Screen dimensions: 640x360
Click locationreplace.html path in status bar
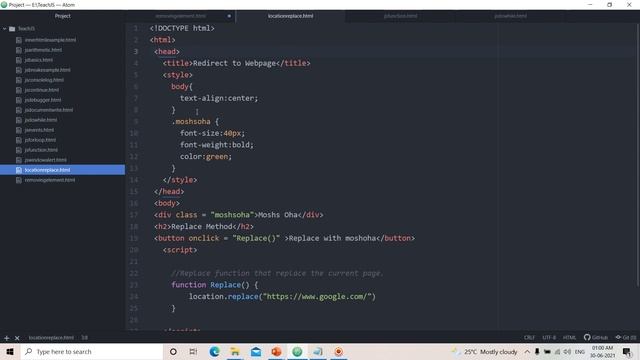pos(51,338)
